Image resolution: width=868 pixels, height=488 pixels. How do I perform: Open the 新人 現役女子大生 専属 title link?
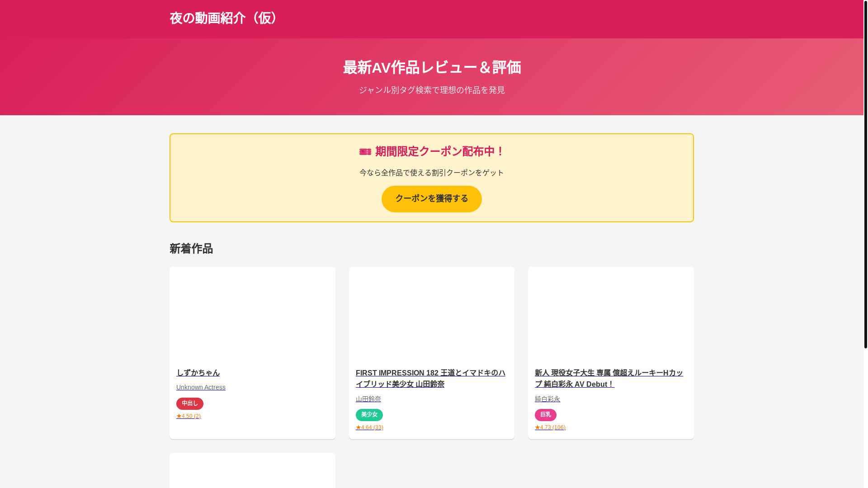[x=609, y=379]
